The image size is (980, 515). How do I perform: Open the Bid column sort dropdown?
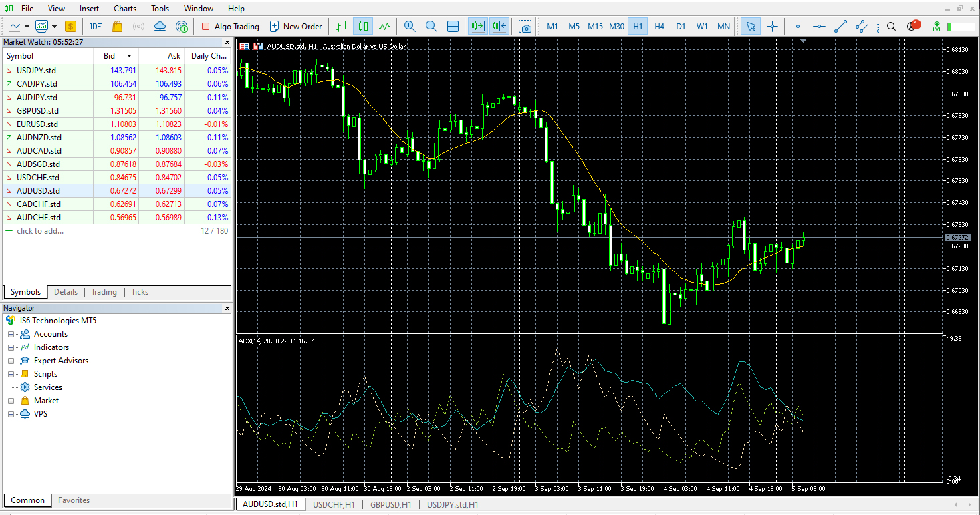[129, 56]
